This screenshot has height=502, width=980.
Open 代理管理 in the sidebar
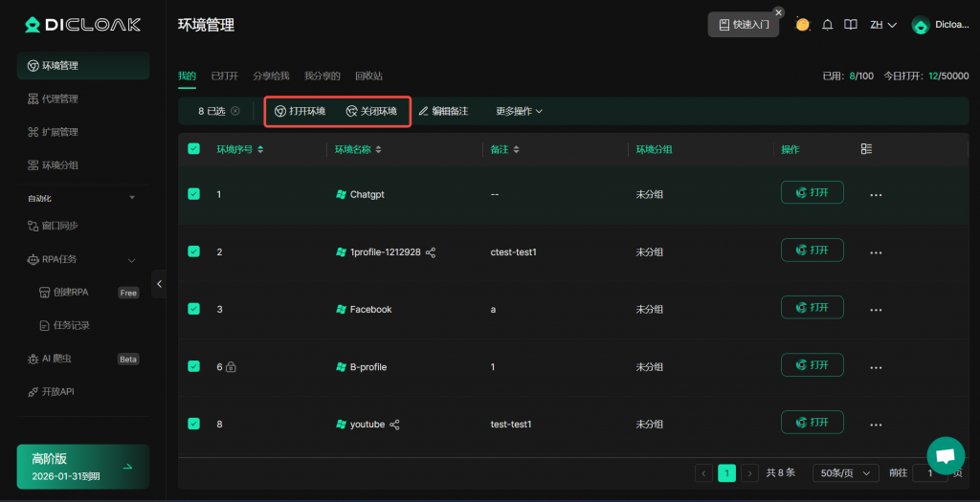tap(59, 98)
